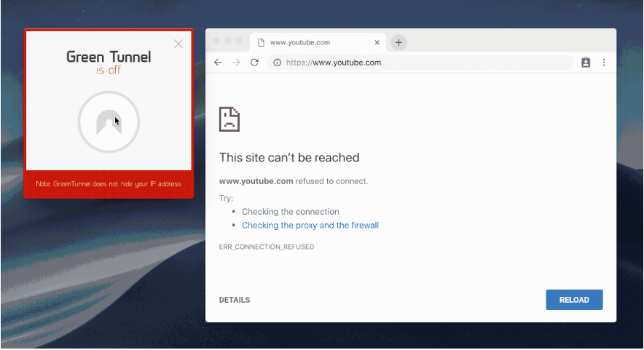Select the www.youtube.com tab
The width and height of the screenshot is (644, 350).
pos(318,42)
